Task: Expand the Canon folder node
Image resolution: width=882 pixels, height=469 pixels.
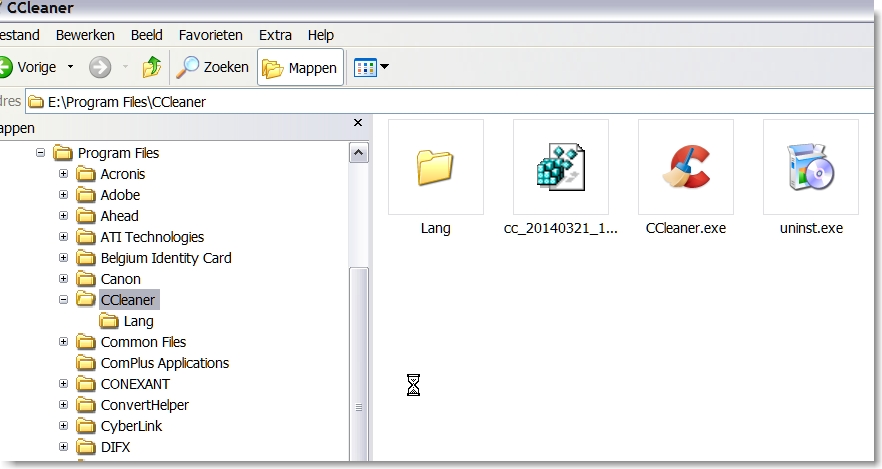Action: pyautogui.click(x=64, y=278)
